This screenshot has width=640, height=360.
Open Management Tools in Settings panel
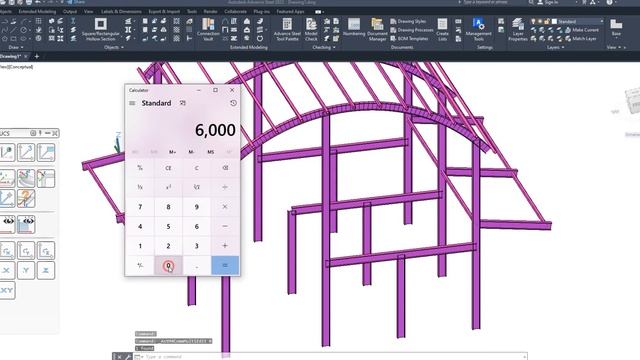coord(478,29)
